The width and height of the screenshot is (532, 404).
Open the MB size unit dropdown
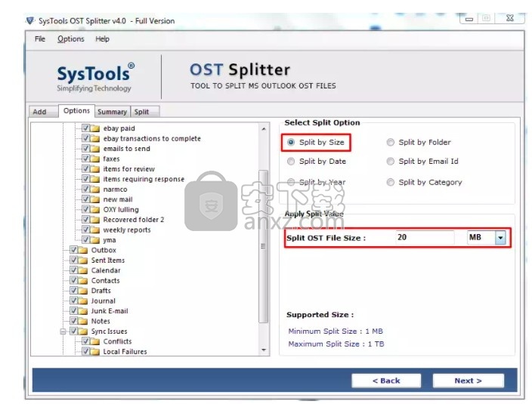[x=500, y=238]
